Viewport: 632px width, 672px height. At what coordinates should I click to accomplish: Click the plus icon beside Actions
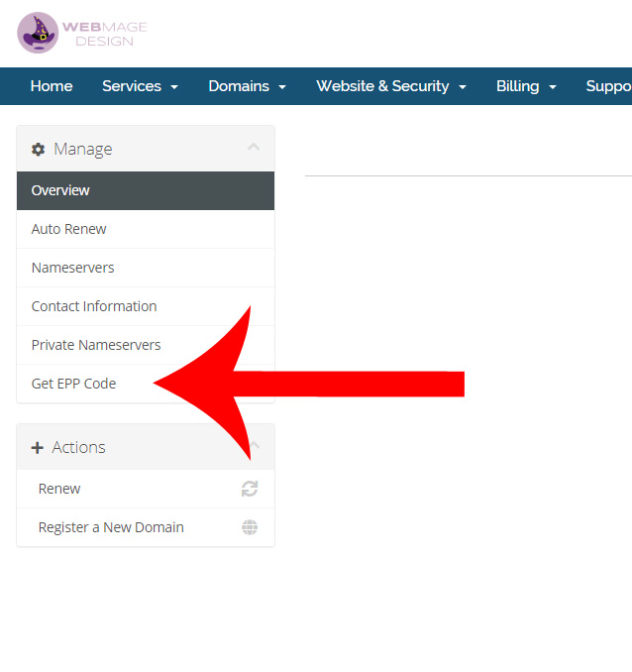[38, 448]
